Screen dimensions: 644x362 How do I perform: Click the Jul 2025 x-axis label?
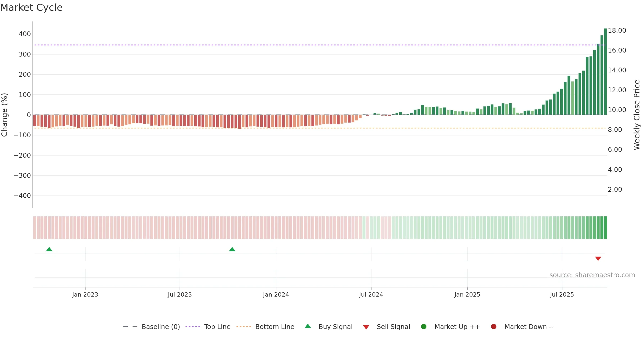pyautogui.click(x=562, y=295)
